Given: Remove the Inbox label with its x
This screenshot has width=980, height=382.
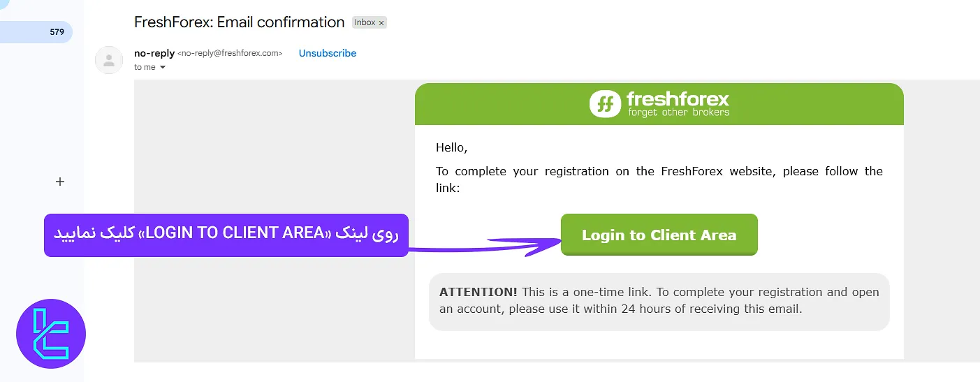Looking at the screenshot, I should tap(381, 23).
